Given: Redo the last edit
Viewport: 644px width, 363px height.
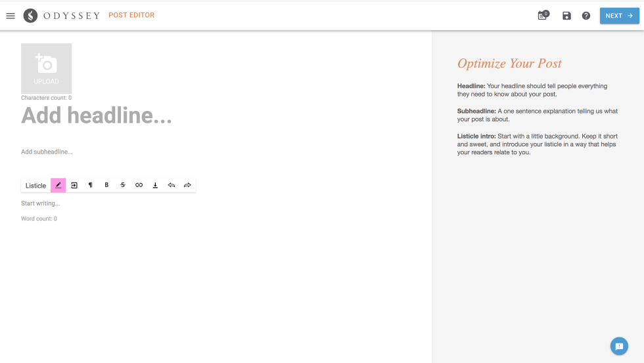Looking at the screenshot, I should coord(187,185).
